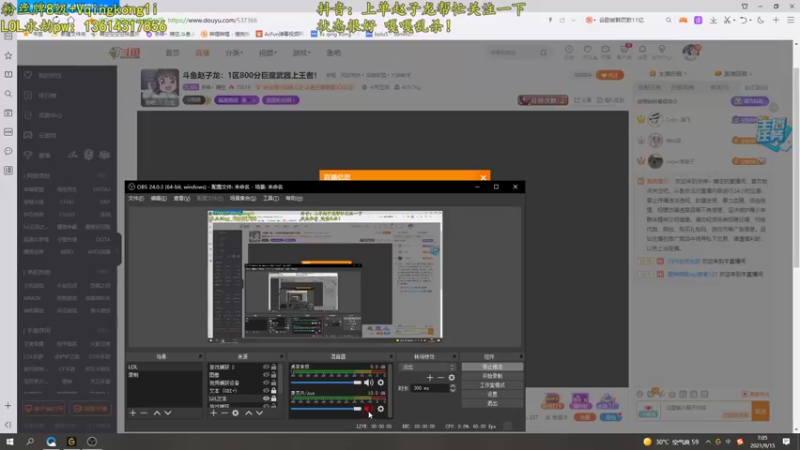
Task: Open 游戏 dropdown in Douyu navigation
Action: (x=301, y=53)
